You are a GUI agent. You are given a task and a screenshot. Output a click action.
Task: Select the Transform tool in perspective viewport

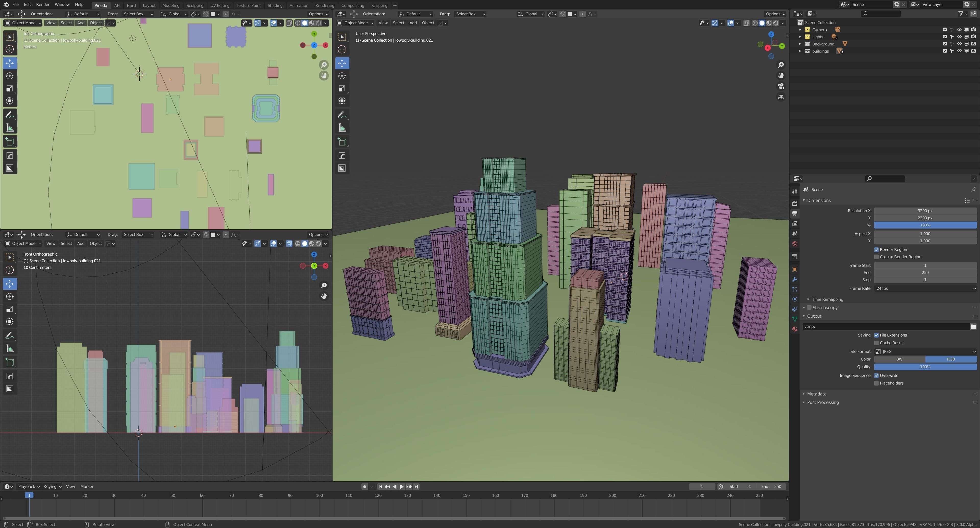click(x=342, y=101)
